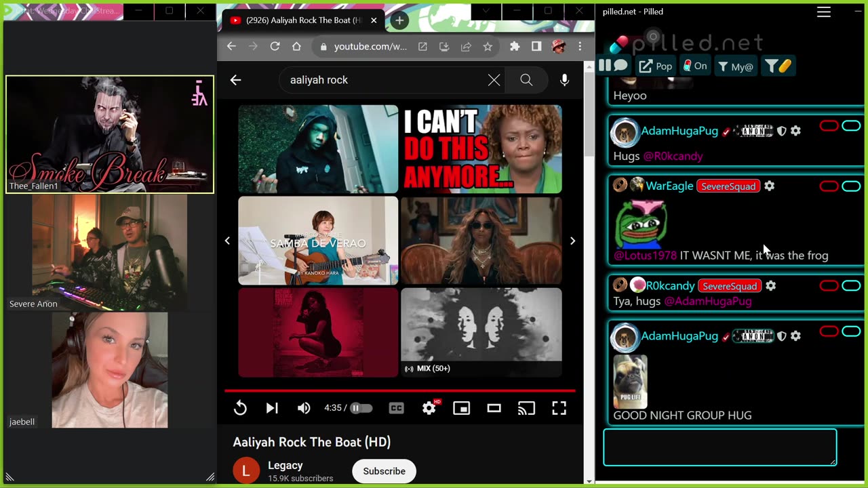Open YouTube player settings gear
Viewport: 868px width, 488px height.
click(x=429, y=408)
